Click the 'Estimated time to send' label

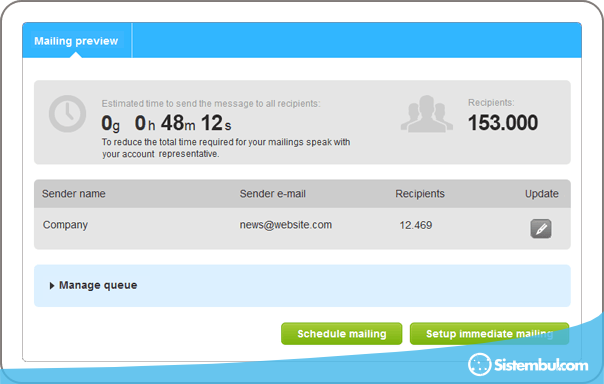(x=211, y=104)
